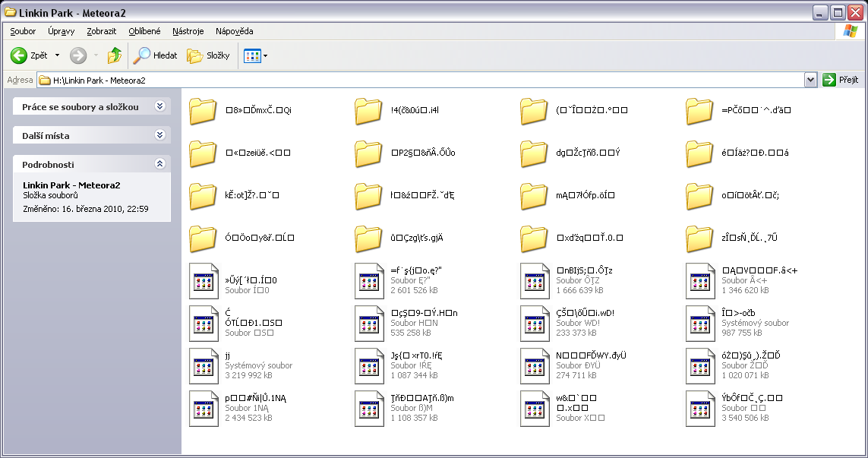Select the 2 434 523 kB file
This screenshot has height=458, width=868.
(238, 409)
